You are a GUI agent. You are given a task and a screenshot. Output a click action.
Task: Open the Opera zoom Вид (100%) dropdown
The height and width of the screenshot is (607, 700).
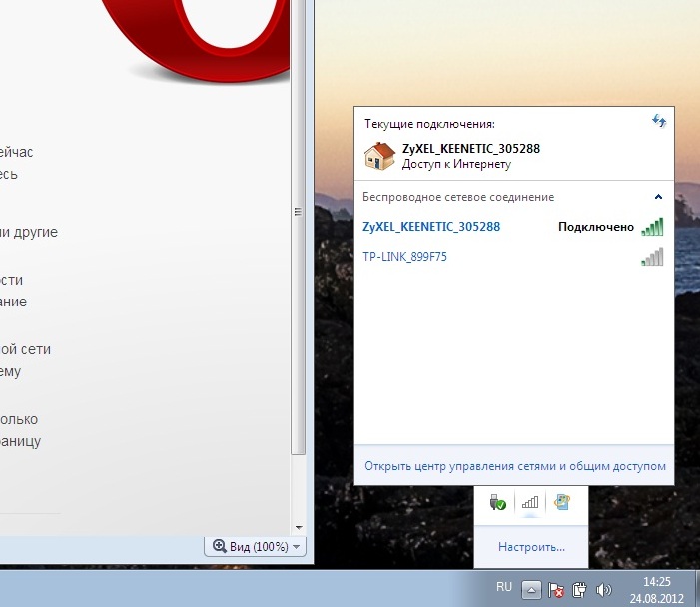point(255,547)
